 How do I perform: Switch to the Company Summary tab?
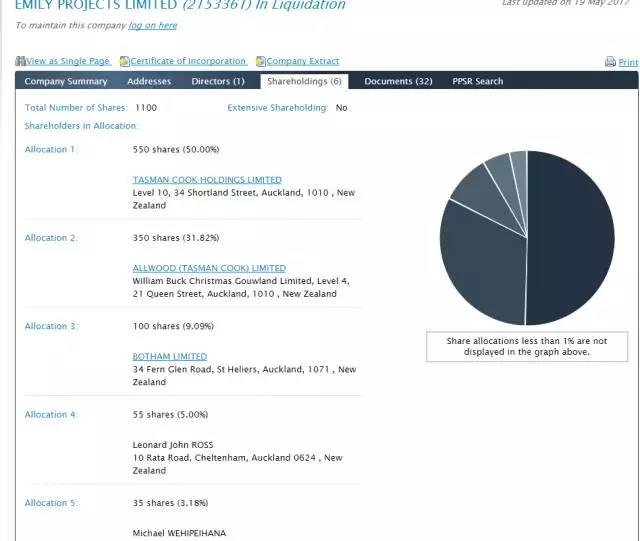[66, 81]
